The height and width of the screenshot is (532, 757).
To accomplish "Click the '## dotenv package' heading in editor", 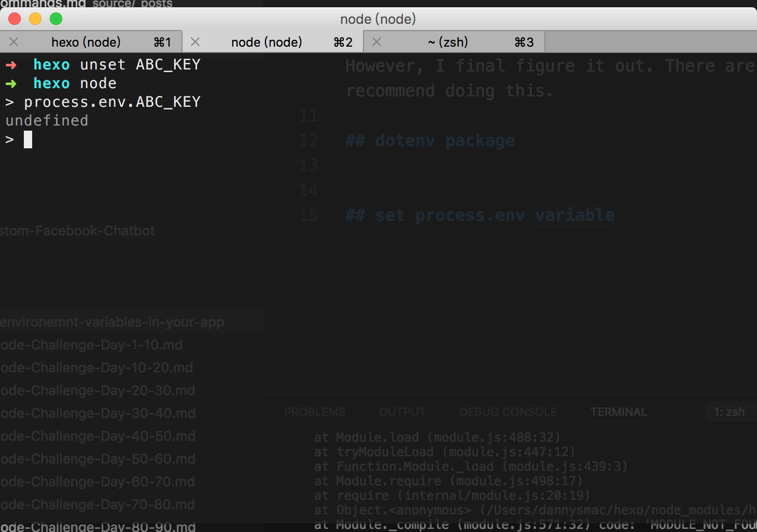I will [430, 141].
